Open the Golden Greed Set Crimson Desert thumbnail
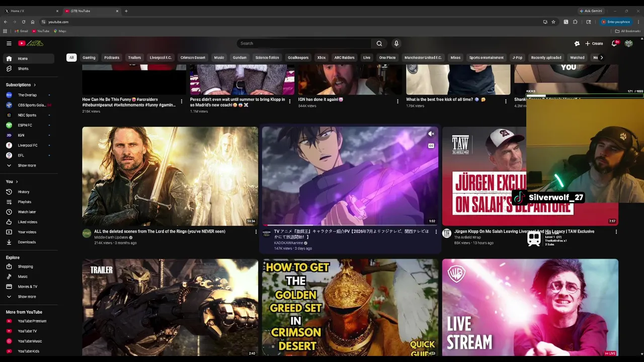Screen dimensions: 644x362 coord(350,308)
